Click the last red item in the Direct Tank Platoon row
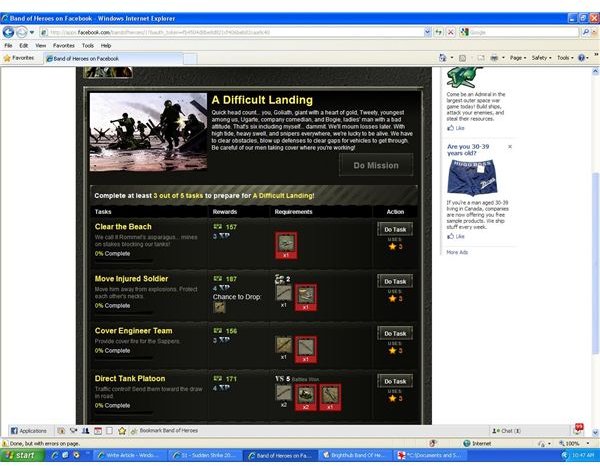This screenshot has height=466, width=600. [x=330, y=398]
